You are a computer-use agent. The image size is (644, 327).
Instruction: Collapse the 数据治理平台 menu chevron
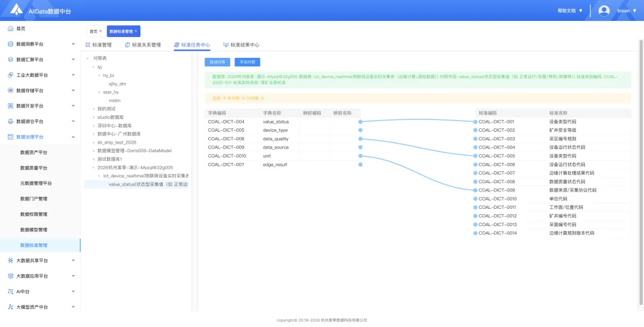coord(73,137)
